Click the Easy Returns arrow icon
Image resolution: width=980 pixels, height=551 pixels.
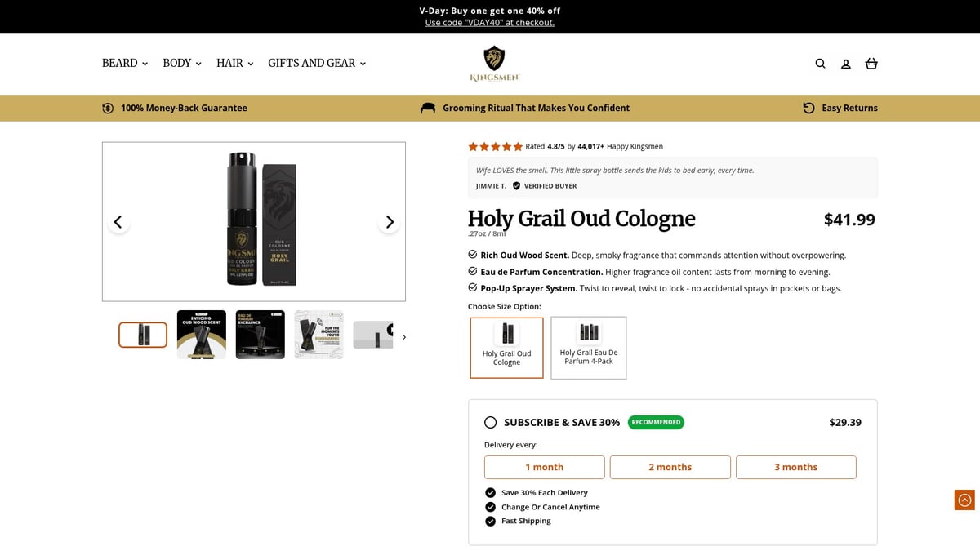tap(808, 107)
